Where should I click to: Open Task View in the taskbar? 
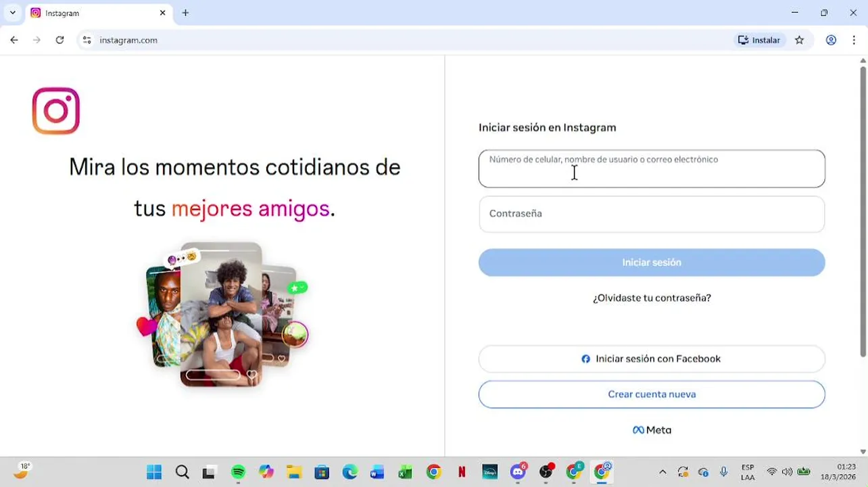pyautogui.click(x=209, y=472)
